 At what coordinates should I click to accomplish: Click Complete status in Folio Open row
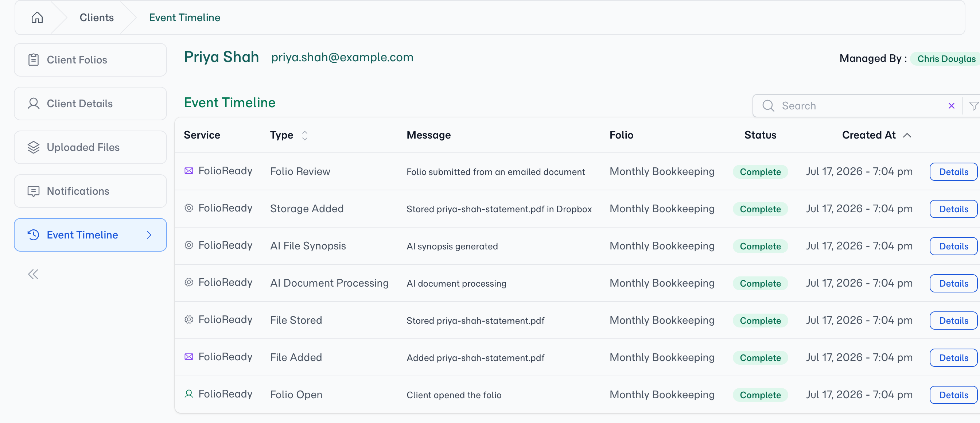pyautogui.click(x=760, y=395)
